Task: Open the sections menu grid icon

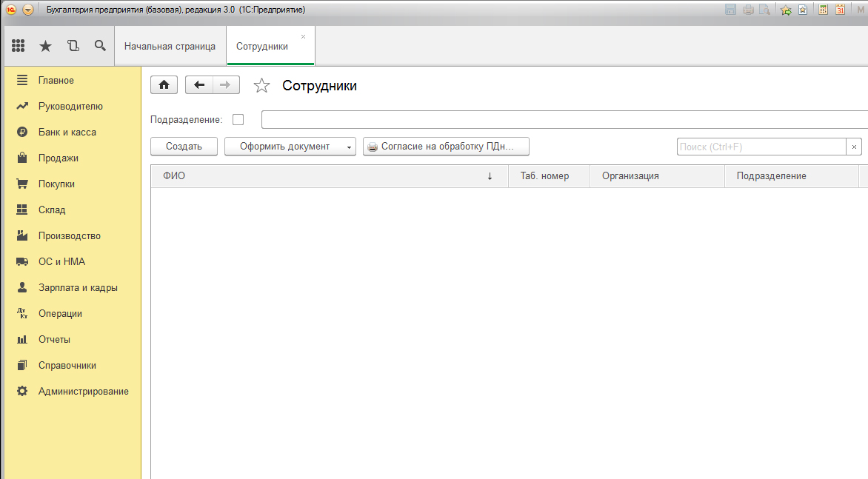Action: (x=19, y=46)
